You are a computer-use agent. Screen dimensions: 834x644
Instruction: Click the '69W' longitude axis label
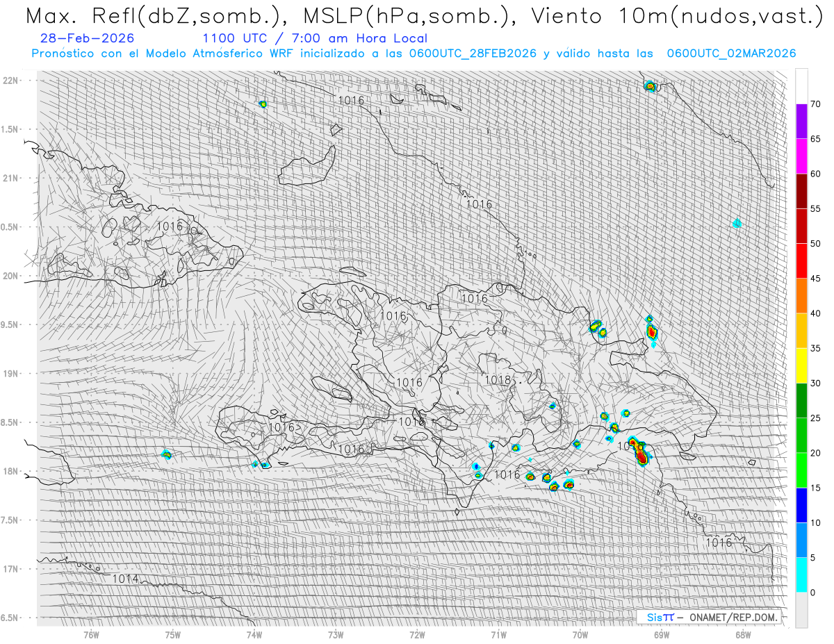662,634
